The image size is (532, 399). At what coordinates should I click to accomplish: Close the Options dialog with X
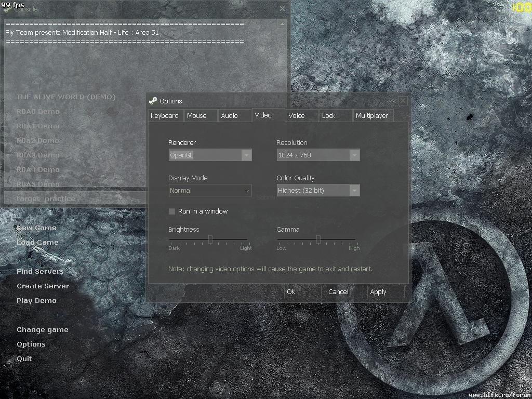(x=403, y=101)
